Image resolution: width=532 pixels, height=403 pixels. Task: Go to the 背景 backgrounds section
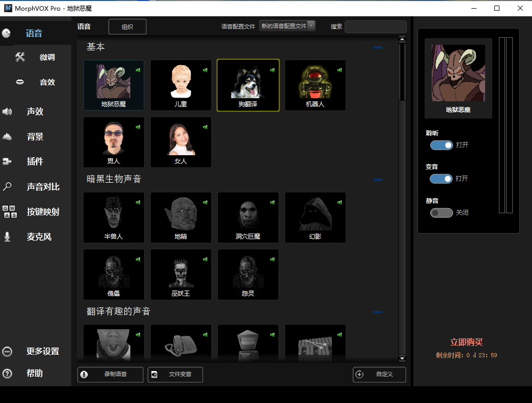[35, 137]
